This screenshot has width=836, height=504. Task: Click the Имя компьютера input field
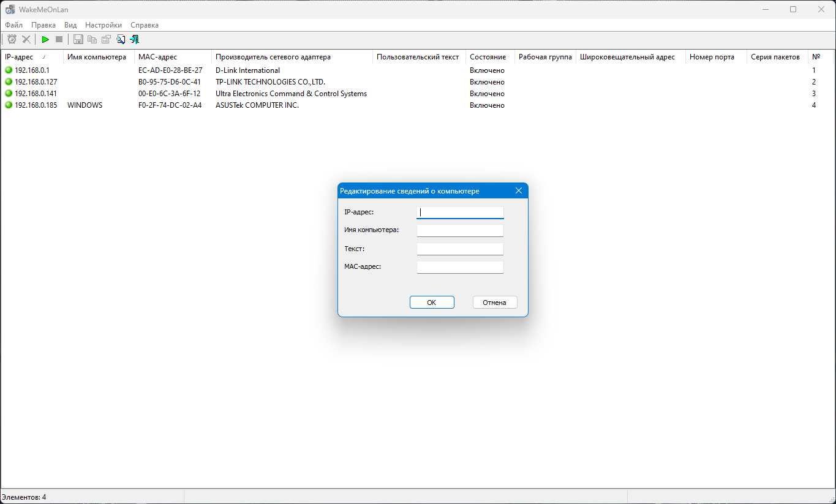point(460,230)
